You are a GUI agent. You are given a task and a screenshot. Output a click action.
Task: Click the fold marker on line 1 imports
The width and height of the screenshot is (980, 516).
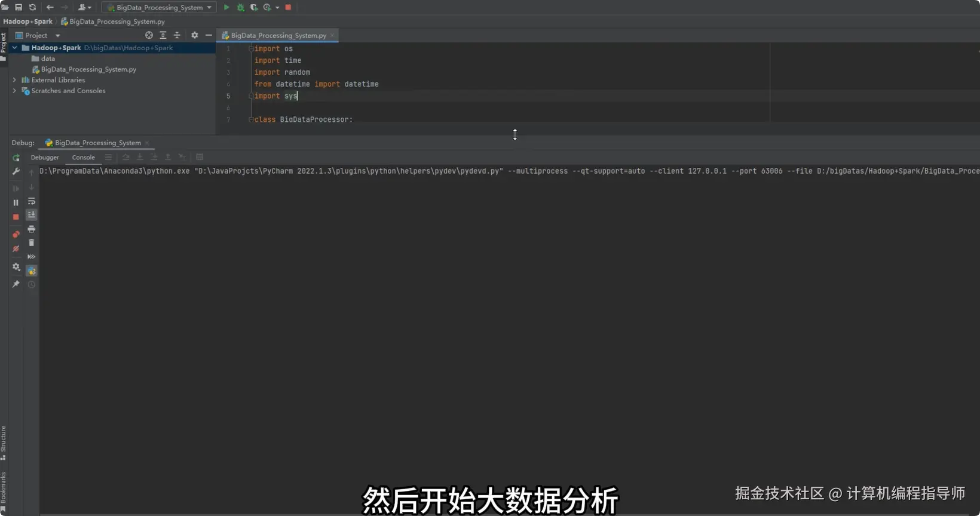[x=251, y=48]
